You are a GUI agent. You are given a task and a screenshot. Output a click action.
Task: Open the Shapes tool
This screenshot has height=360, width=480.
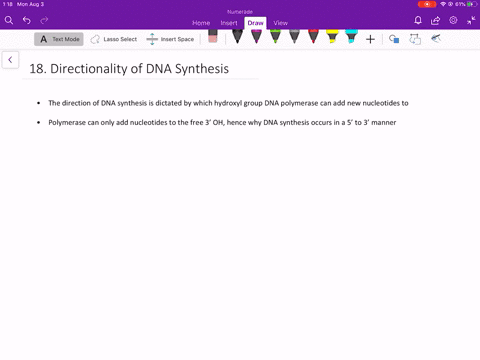click(x=394, y=39)
